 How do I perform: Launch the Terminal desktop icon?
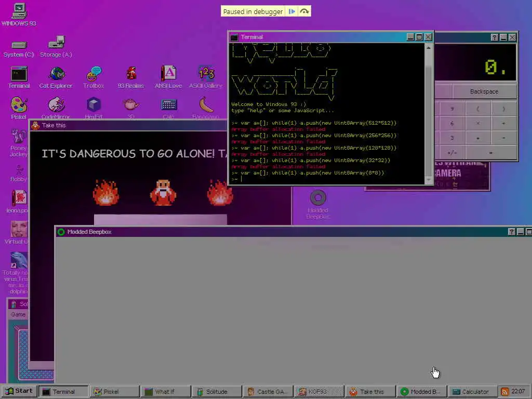tap(19, 77)
